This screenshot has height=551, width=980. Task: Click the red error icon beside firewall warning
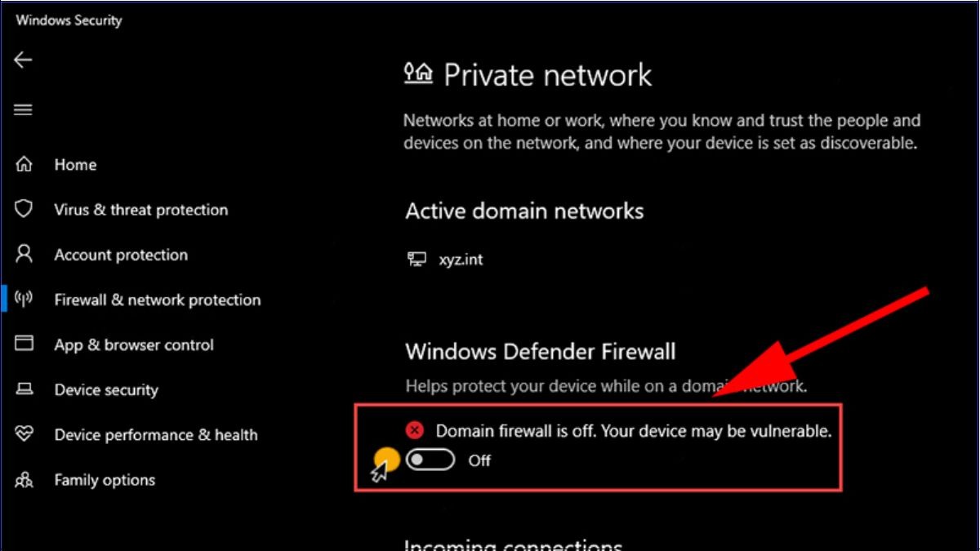click(x=416, y=430)
